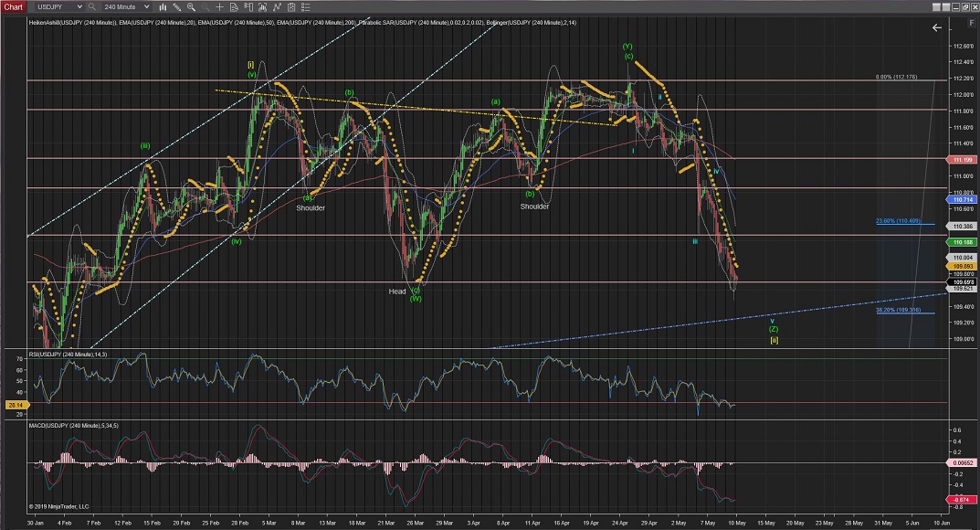980x530 pixels.
Task: Toggle the second gray link square in title bar
Action: point(946,7)
